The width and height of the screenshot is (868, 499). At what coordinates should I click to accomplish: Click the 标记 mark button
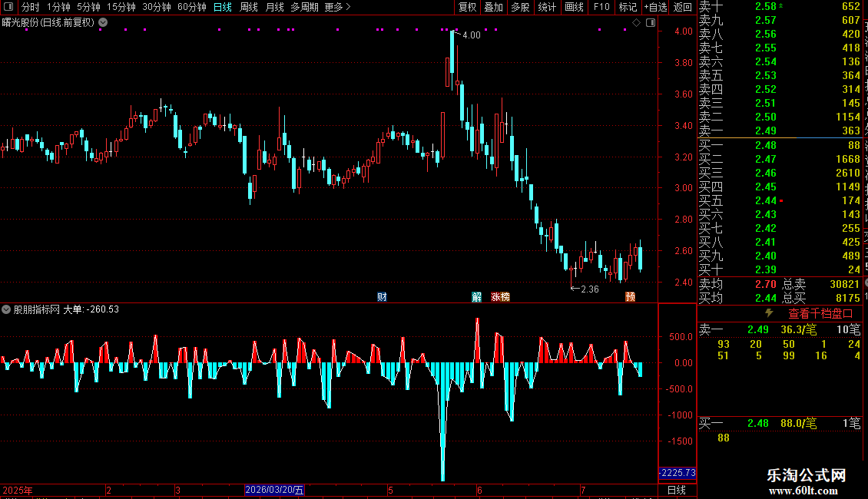pos(628,7)
